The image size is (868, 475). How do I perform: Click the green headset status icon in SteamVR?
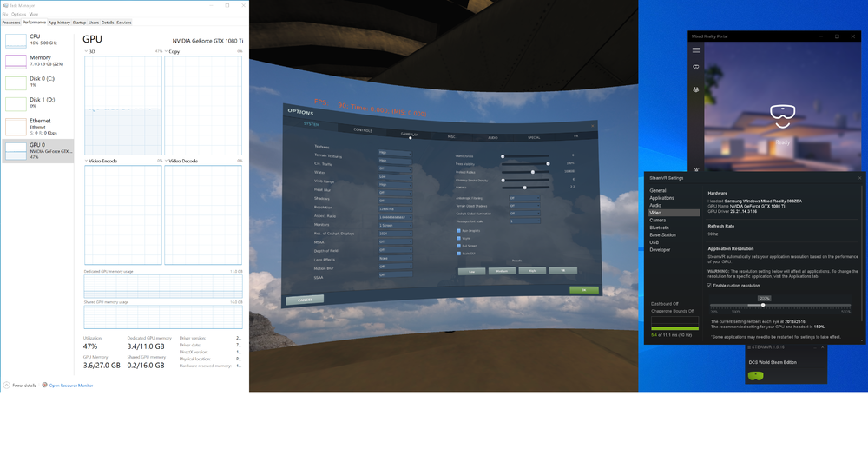click(756, 376)
